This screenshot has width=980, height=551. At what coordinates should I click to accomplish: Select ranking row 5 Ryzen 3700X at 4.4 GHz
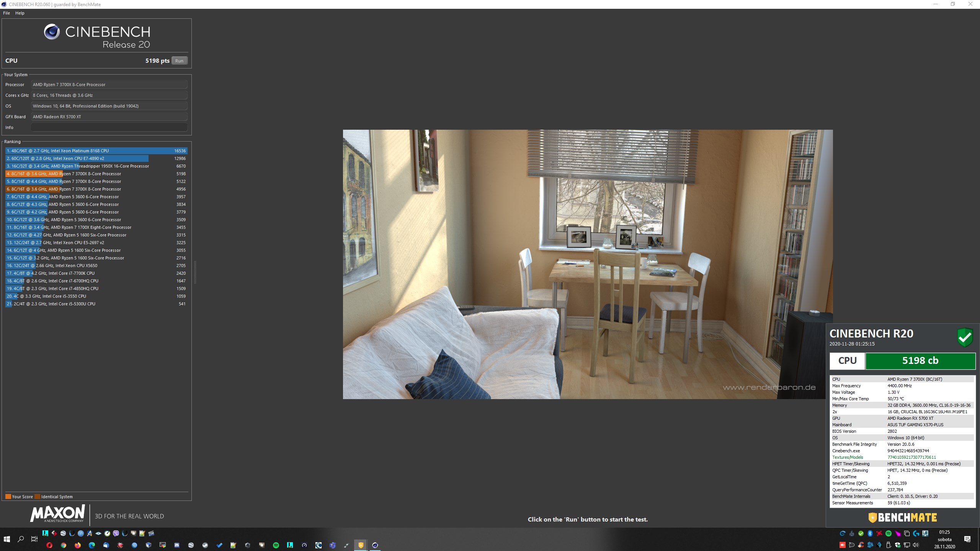point(96,181)
